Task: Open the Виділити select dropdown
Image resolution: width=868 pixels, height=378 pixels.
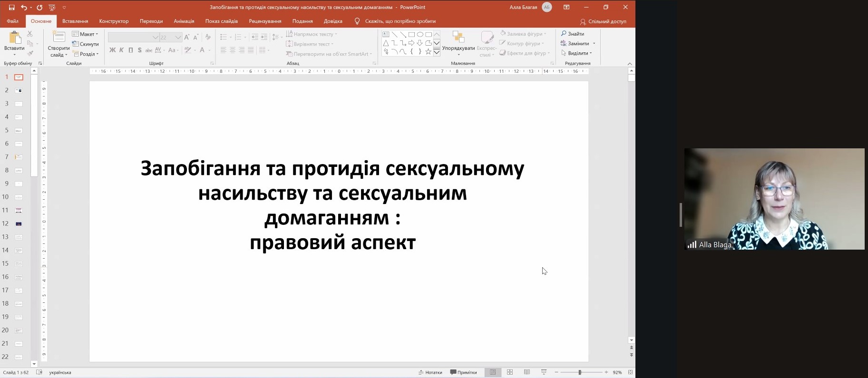Action: (x=578, y=53)
